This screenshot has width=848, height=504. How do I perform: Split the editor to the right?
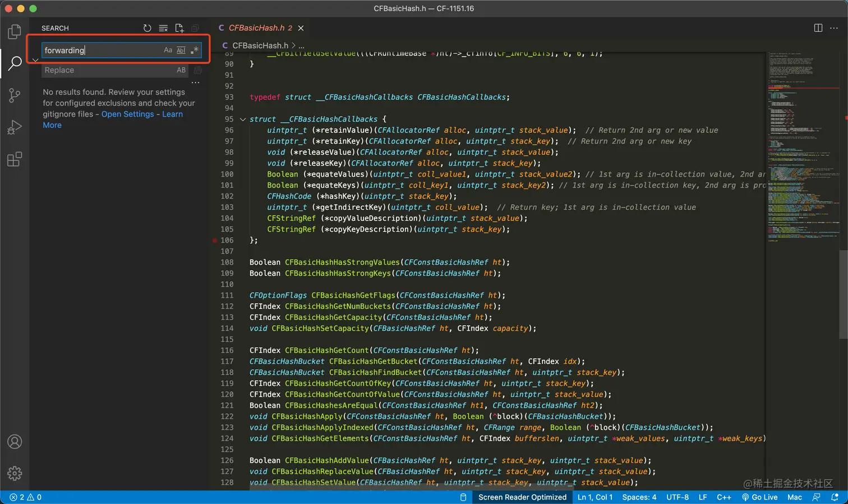[818, 28]
